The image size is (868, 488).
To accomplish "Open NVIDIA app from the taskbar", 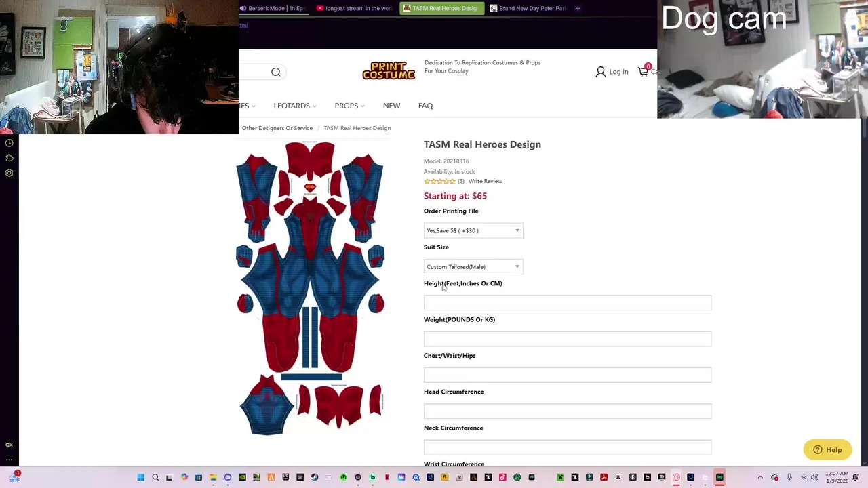I will click(242, 477).
